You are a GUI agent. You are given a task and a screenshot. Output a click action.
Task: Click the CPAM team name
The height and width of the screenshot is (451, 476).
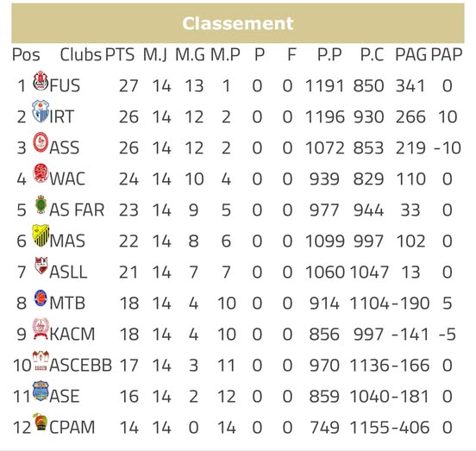[72, 428]
